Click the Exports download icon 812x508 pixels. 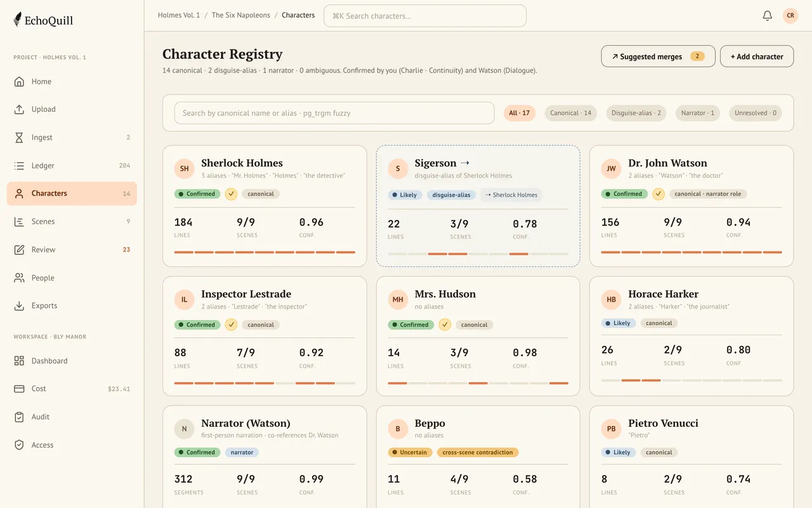(19, 305)
